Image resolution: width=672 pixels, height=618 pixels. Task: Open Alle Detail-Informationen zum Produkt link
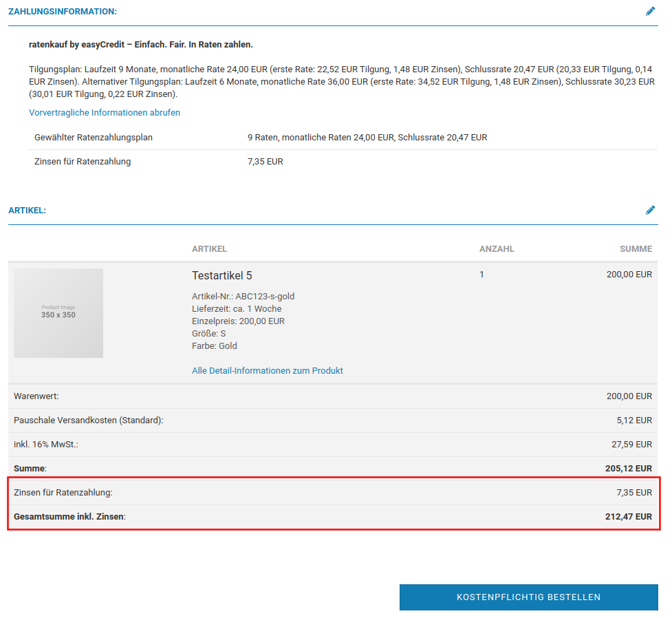pyautogui.click(x=267, y=370)
